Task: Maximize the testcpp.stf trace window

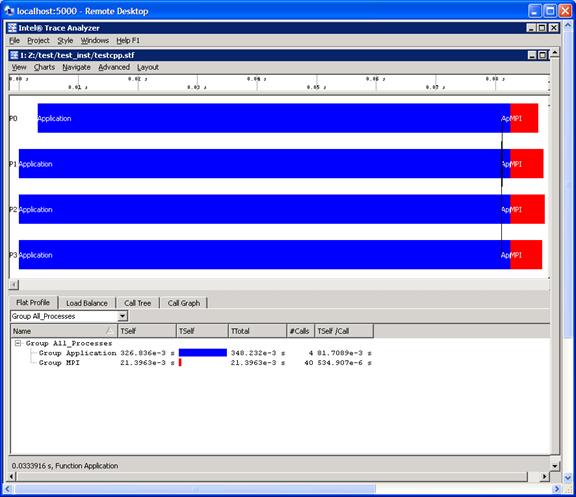Action: 543,55
